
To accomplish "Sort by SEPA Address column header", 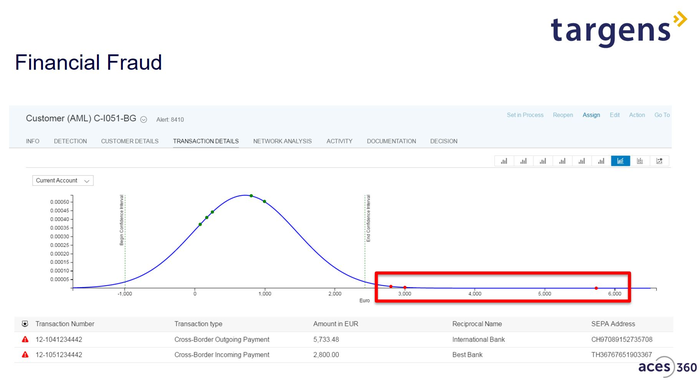I will click(613, 324).
